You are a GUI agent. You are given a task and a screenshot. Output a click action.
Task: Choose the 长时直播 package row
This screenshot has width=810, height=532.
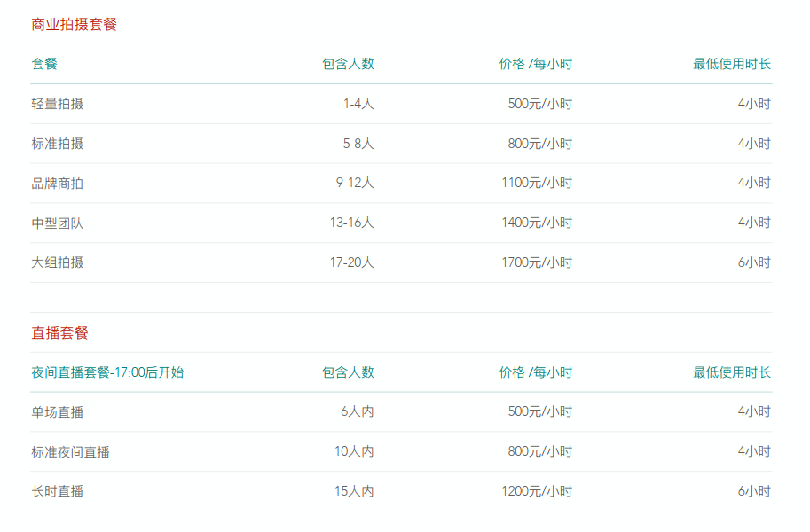401,491
